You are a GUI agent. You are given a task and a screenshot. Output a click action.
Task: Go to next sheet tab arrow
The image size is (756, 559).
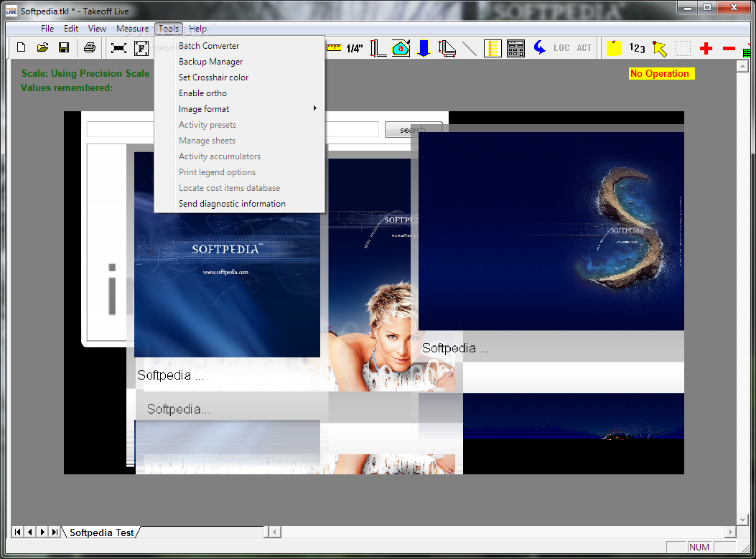point(42,532)
